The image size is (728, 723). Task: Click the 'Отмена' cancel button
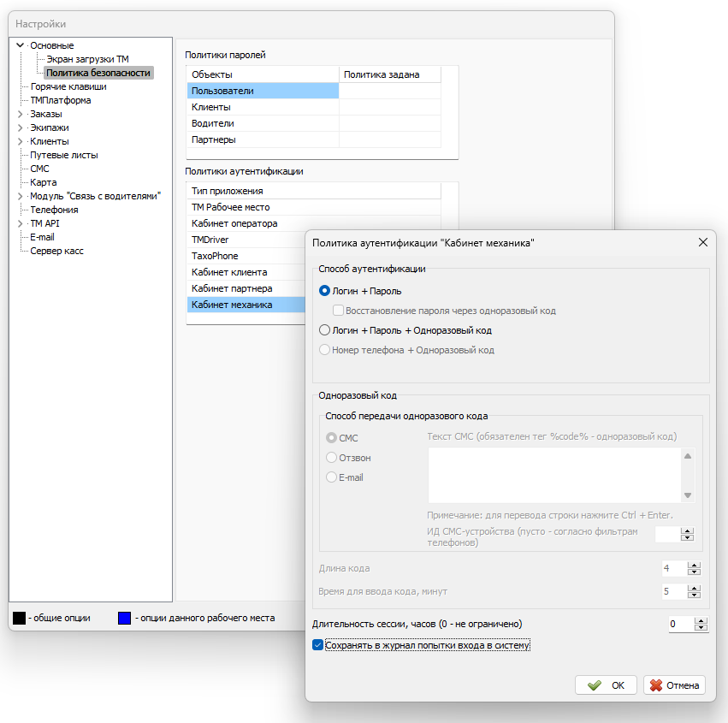tap(674, 685)
